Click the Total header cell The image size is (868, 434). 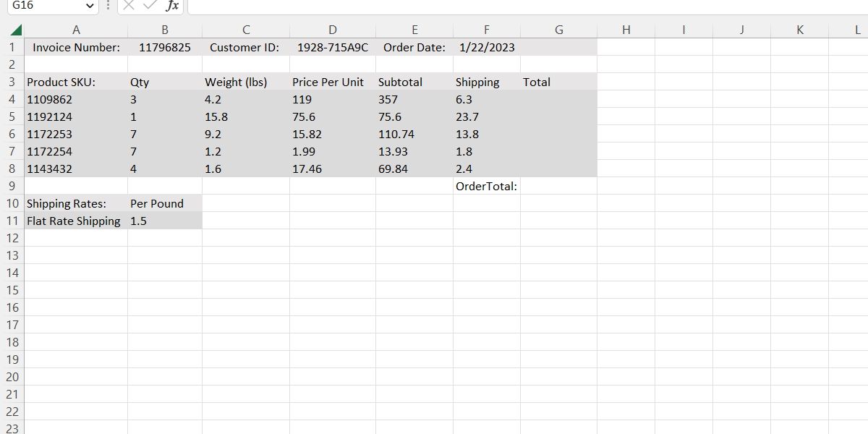tap(558, 82)
